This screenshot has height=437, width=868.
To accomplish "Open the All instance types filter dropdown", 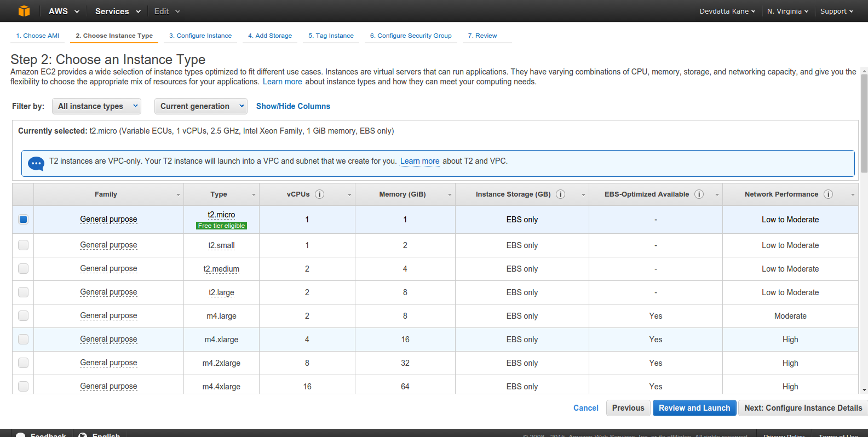I will 96,106.
